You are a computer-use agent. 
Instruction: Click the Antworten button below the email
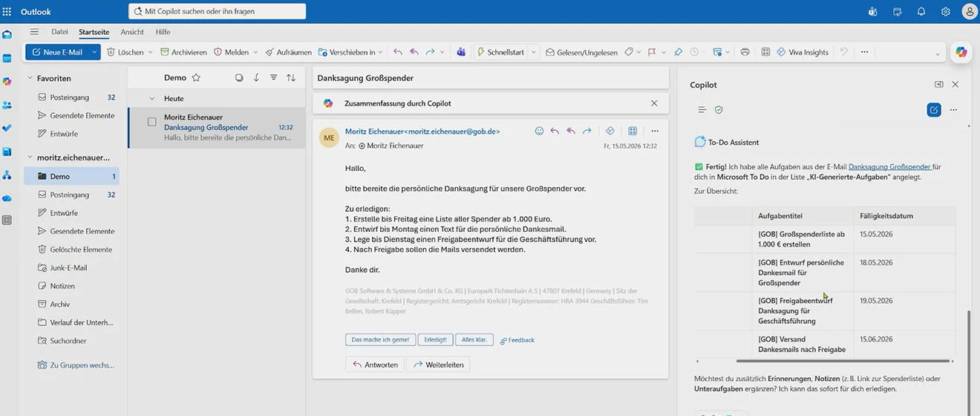coord(375,365)
